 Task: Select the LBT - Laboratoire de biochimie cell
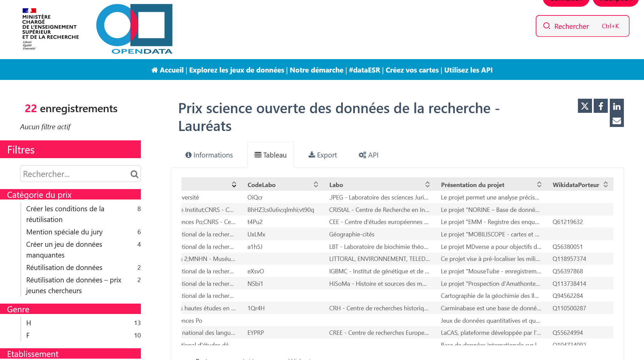tap(378, 246)
